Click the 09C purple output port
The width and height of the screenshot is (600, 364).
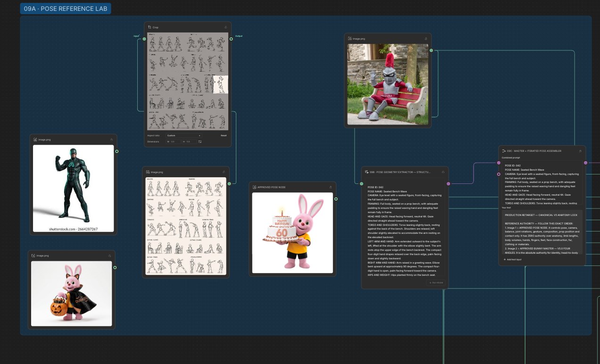click(x=585, y=163)
